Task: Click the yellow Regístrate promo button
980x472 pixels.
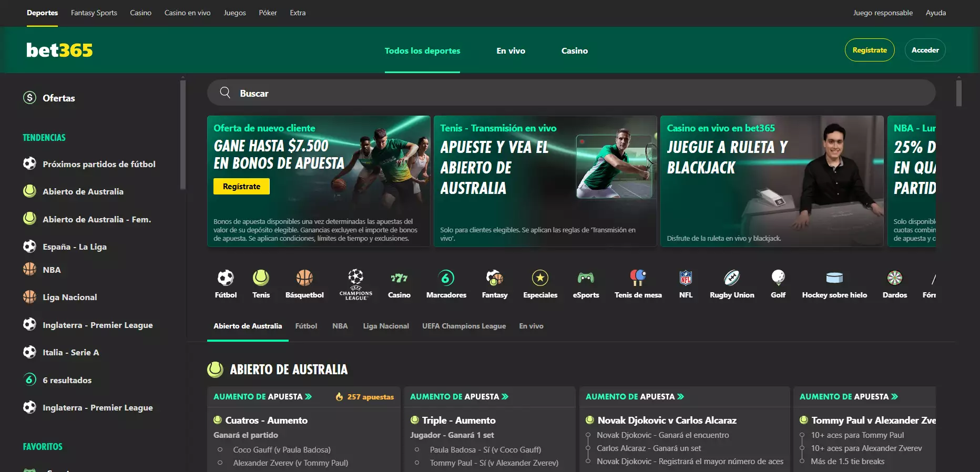Action: [241, 187]
